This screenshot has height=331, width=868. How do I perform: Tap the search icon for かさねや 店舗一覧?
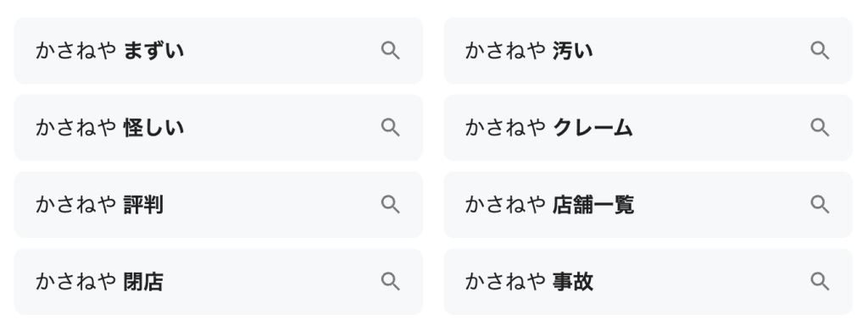coord(820,205)
